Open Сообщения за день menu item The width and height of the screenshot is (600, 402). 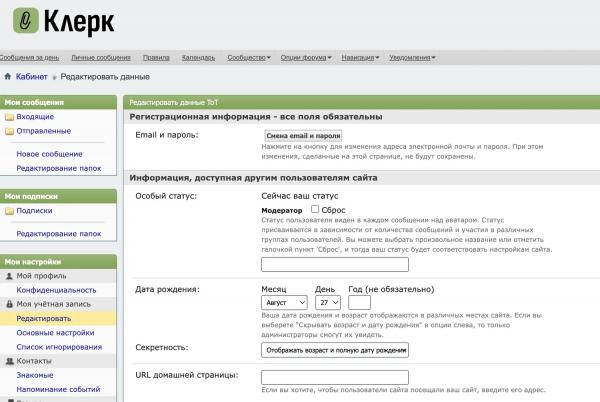coord(29,57)
